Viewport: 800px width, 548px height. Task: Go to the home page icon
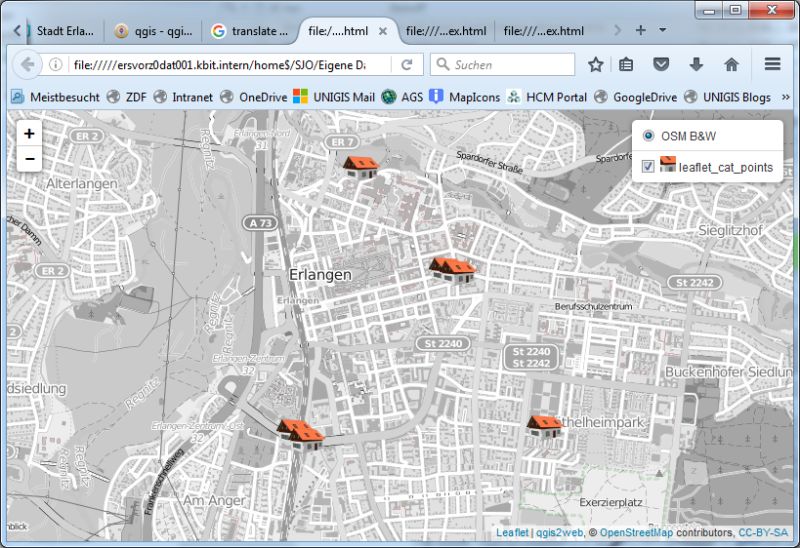[731, 65]
